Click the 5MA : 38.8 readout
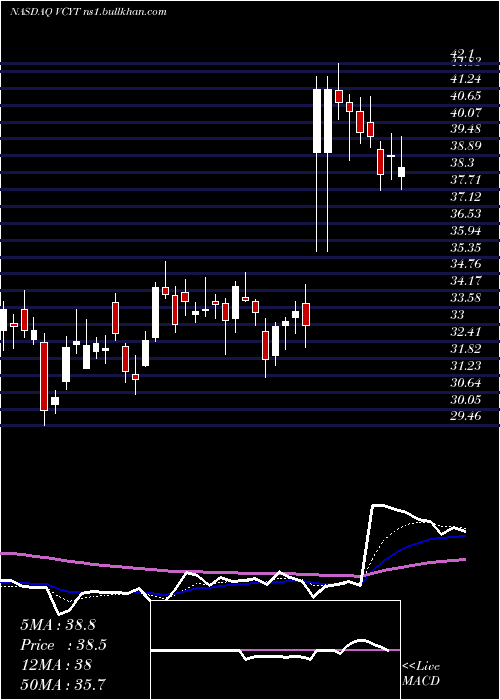 [58, 625]
